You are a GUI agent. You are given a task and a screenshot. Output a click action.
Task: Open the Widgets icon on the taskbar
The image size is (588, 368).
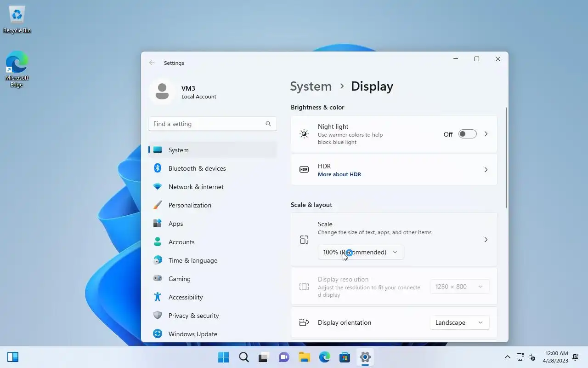coord(13,357)
